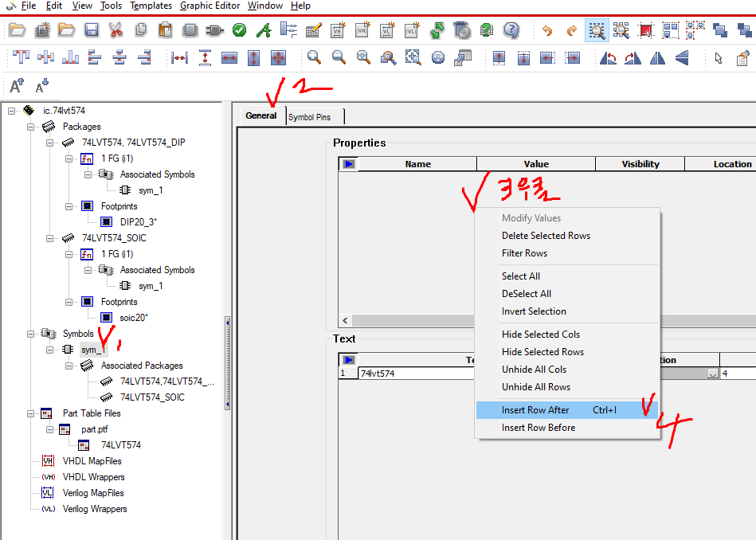Viewport: 756px width, 540px height.
Task: Choose Insert Row Before in context menu
Action: (x=567, y=428)
